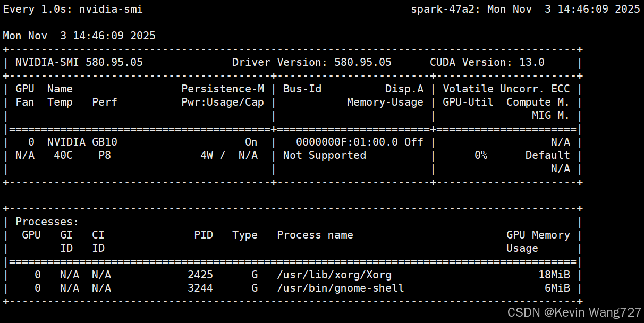This screenshot has width=644, height=323.
Task: Click the Compute M. Default value
Action: pyautogui.click(x=548, y=155)
